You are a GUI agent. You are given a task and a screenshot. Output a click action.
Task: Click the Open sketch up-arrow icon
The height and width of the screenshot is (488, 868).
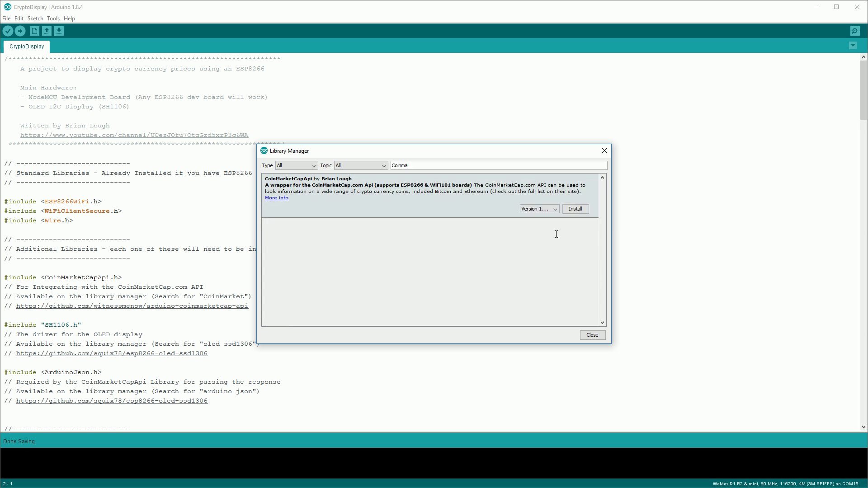click(x=47, y=31)
